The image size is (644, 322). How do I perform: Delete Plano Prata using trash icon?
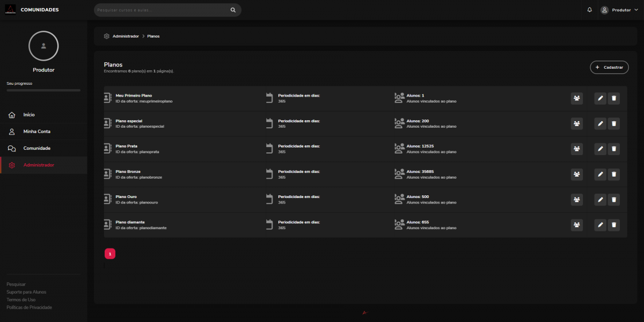[x=614, y=149]
